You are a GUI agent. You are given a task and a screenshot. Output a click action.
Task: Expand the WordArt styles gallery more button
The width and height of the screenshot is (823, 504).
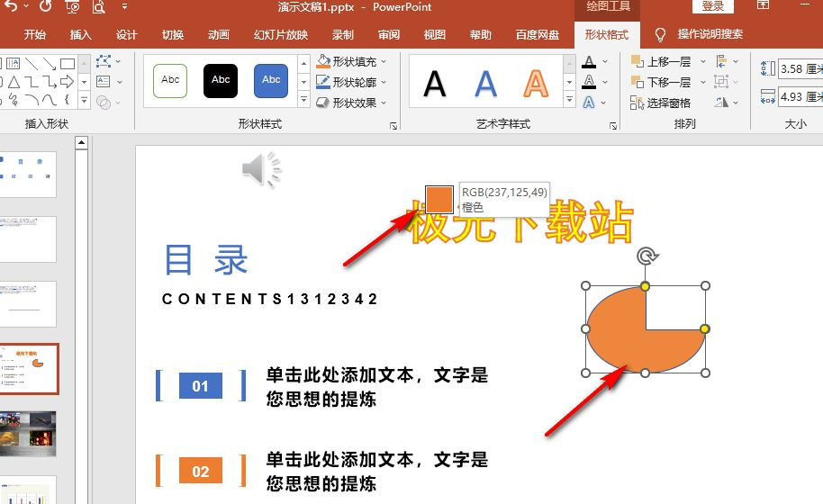click(569, 99)
